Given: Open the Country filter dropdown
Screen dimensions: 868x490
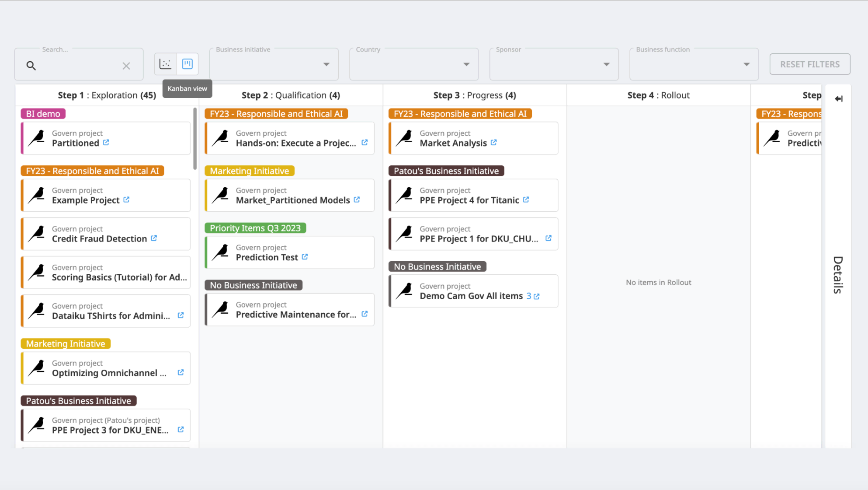Looking at the screenshot, I should (x=414, y=64).
